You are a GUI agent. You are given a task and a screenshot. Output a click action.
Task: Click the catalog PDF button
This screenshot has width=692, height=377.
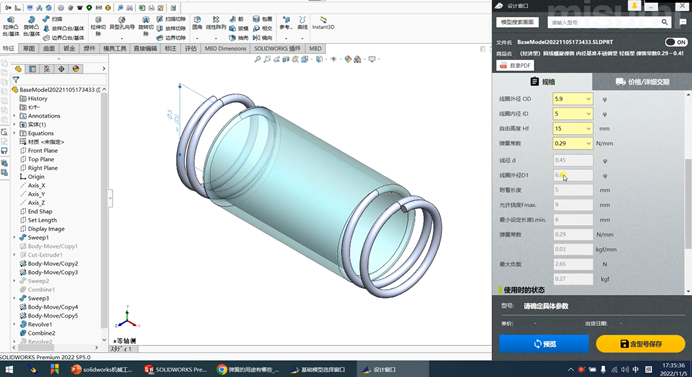[x=515, y=65]
